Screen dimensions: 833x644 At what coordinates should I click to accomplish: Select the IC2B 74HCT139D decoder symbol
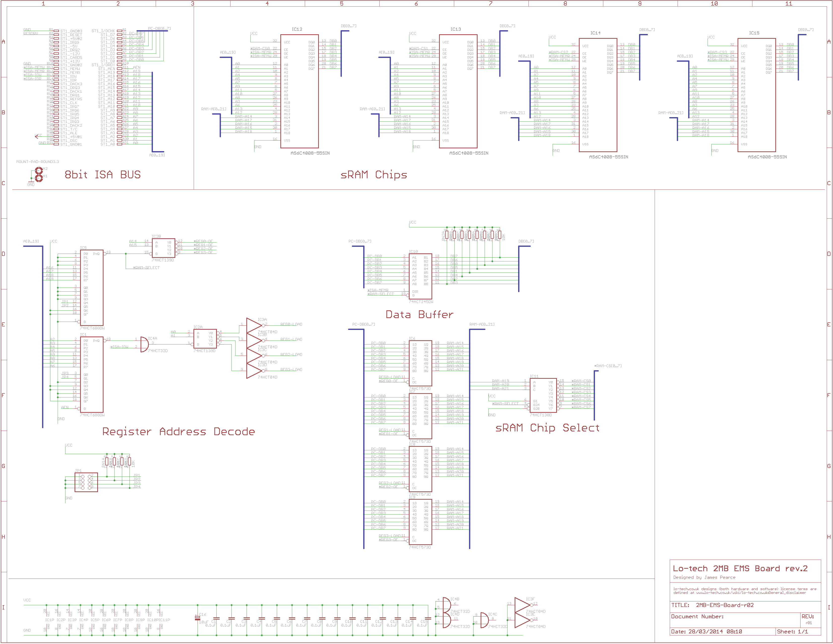(163, 248)
